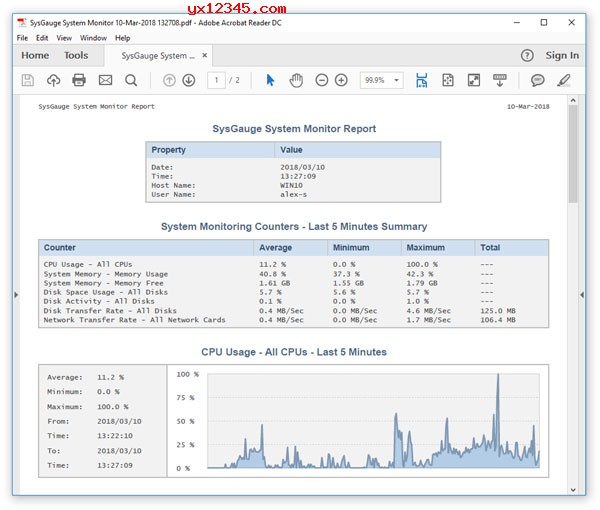This screenshot has height=510, width=600.
Task: Switch to the Tools tab
Action: click(x=76, y=55)
